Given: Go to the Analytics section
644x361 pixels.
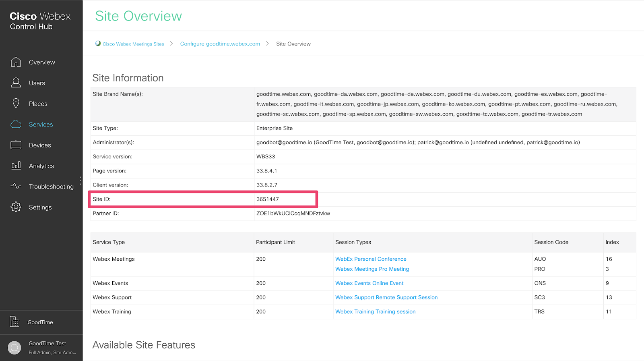Looking at the screenshot, I should pyautogui.click(x=41, y=166).
